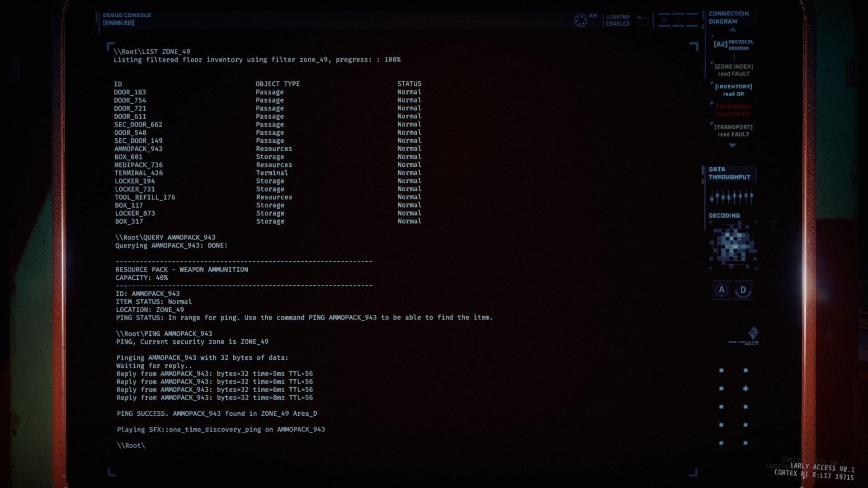Click the \\Root\ command prompt input line
The height and width of the screenshot is (488, 868).
131,446
